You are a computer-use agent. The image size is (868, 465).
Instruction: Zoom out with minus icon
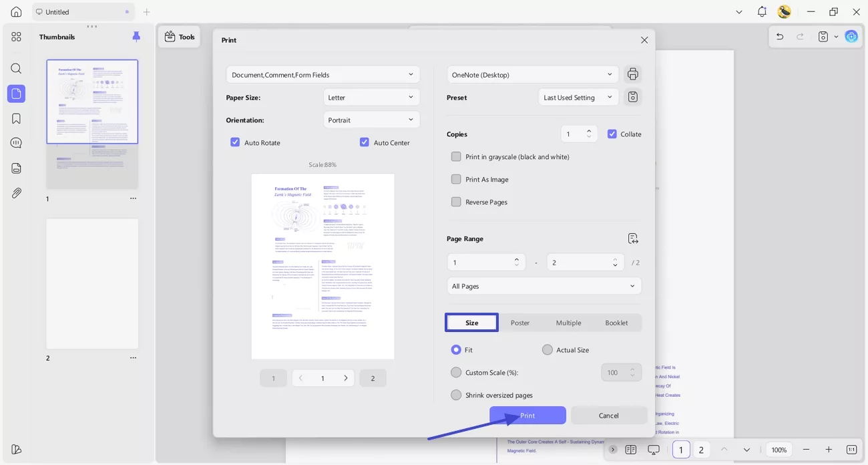click(x=806, y=450)
